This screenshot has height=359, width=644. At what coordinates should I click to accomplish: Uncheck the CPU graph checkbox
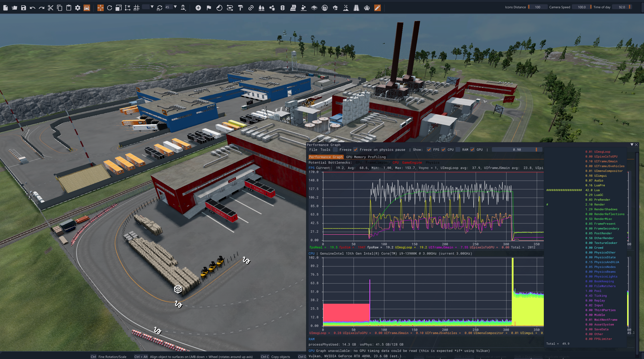443,150
